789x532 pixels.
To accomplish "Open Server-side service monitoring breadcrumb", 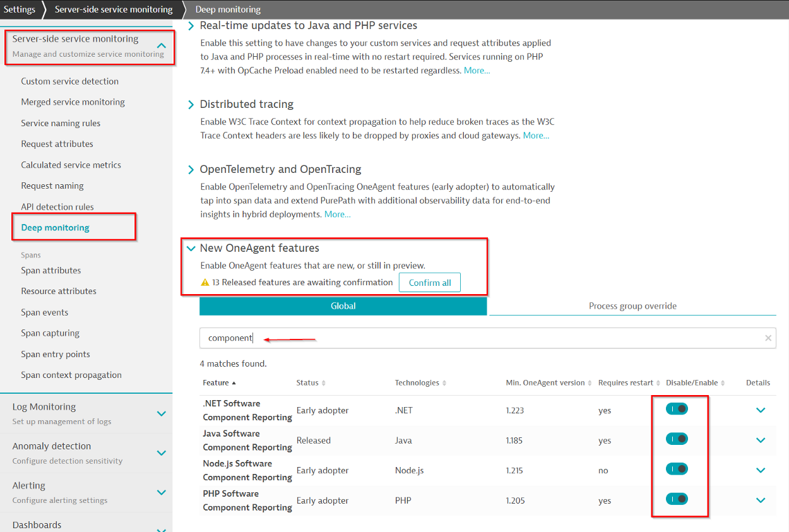I will coord(114,9).
